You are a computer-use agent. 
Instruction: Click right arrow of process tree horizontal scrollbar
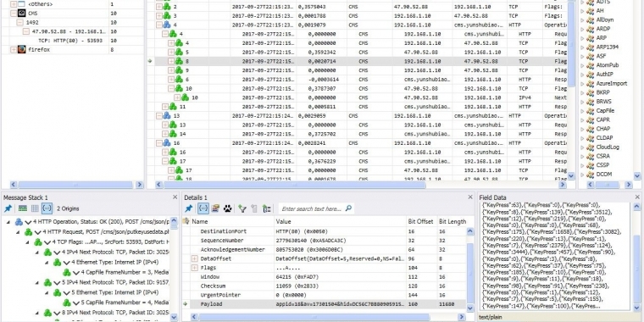point(139,185)
